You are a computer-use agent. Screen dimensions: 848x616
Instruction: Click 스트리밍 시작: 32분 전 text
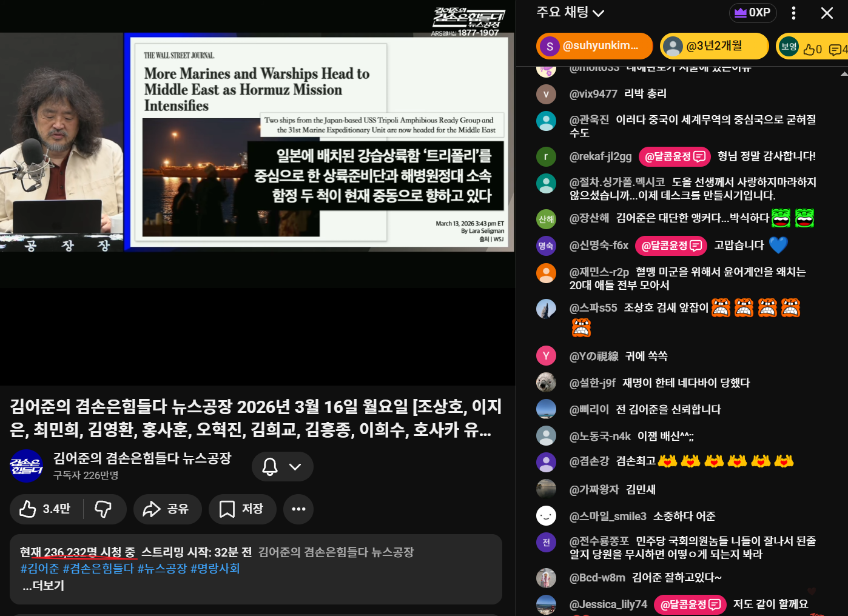point(197,552)
